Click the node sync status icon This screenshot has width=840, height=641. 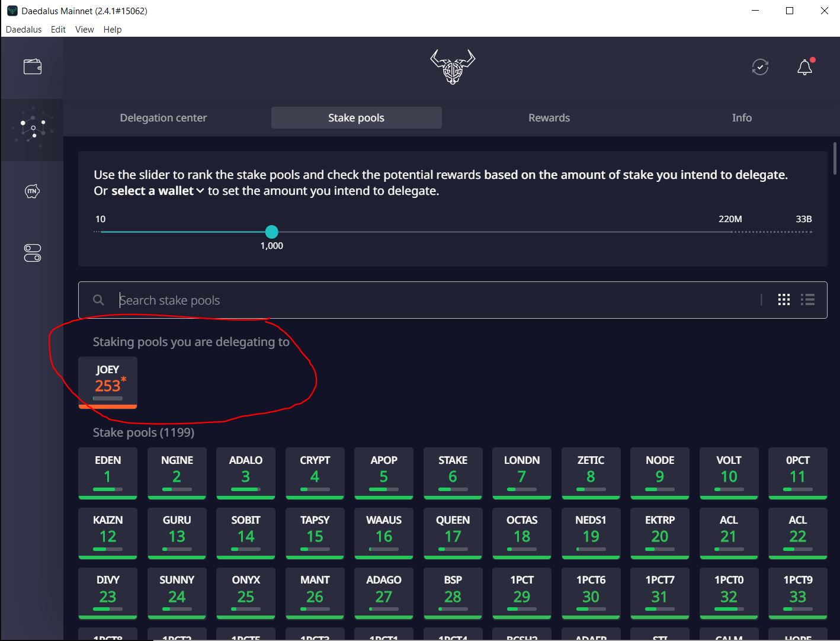pos(760,67)
